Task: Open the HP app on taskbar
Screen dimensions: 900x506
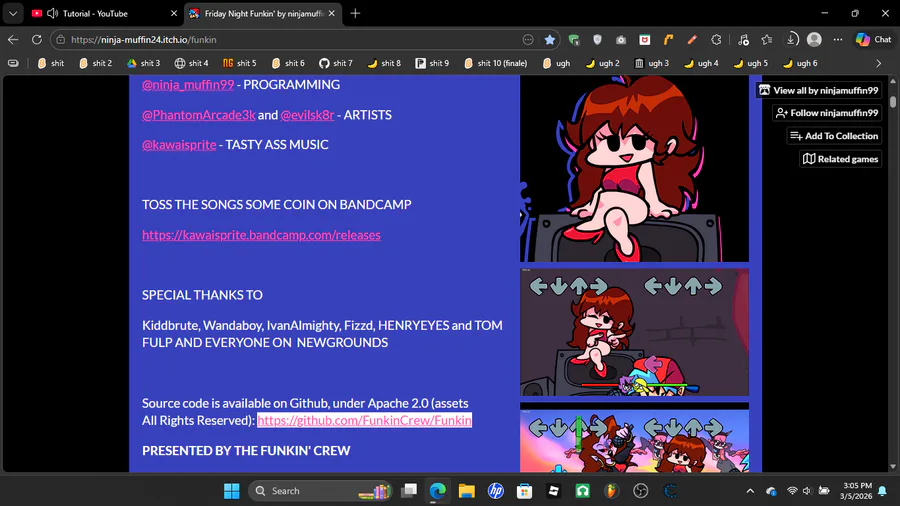Action: tap(496, 491)
